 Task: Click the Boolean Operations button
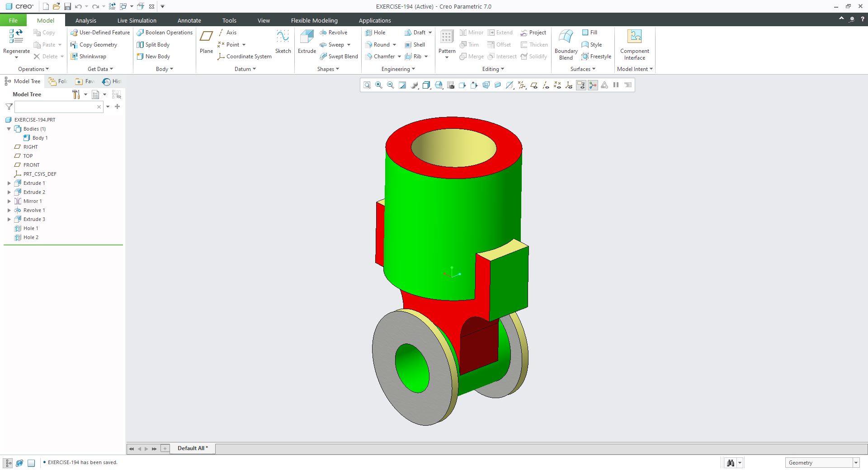(165, 33)
